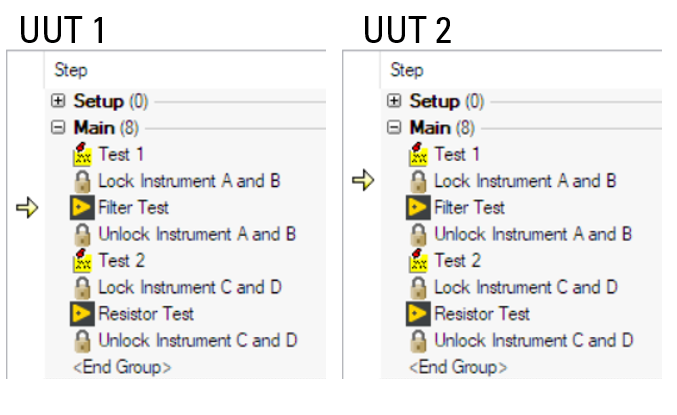Screen dimensions: 677x415
Task: Collapse the Main group in UUT 1
Action: (58, 128)
